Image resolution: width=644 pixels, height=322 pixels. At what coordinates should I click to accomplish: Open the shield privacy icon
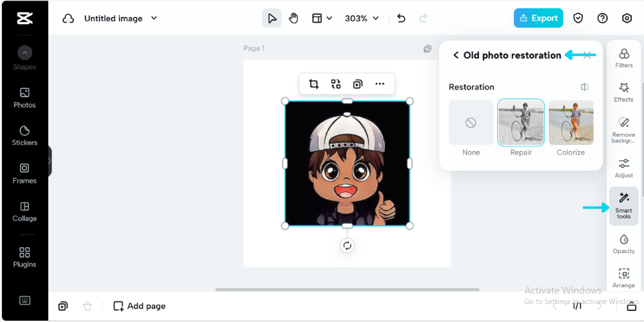578,18
